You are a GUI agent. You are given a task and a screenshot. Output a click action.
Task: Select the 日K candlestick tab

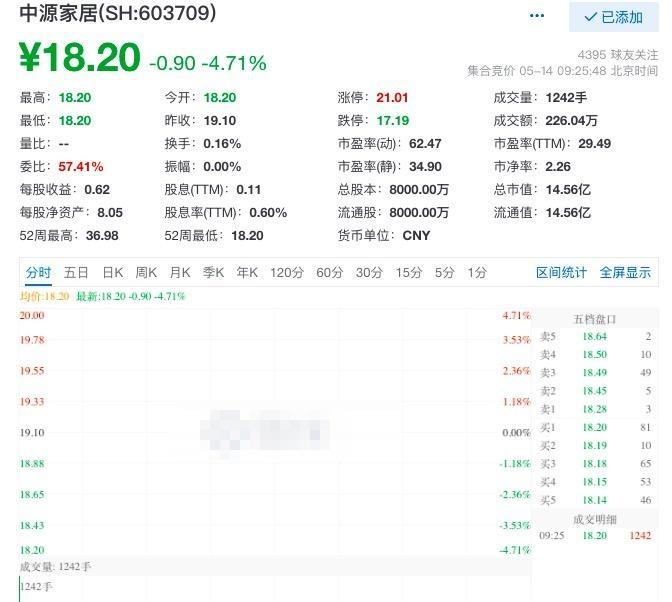(113, 273)
